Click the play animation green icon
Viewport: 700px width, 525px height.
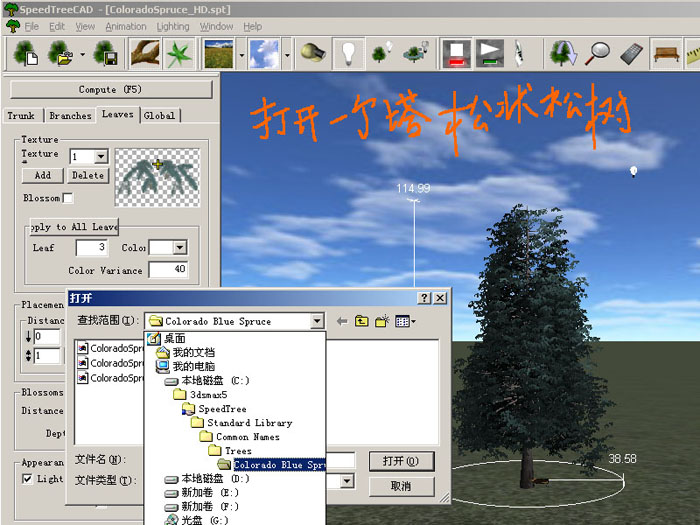[490, 53]
